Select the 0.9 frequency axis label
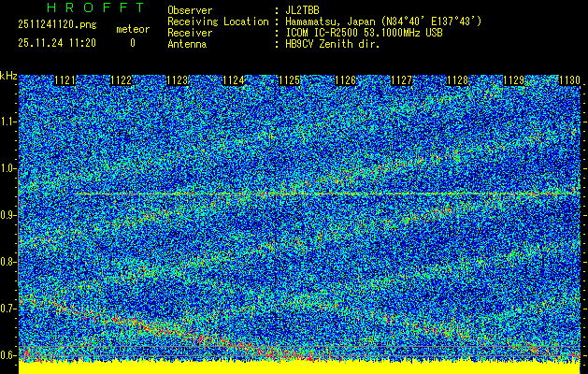The width and height of the screenshot is (588, 374). pos(8,215)
